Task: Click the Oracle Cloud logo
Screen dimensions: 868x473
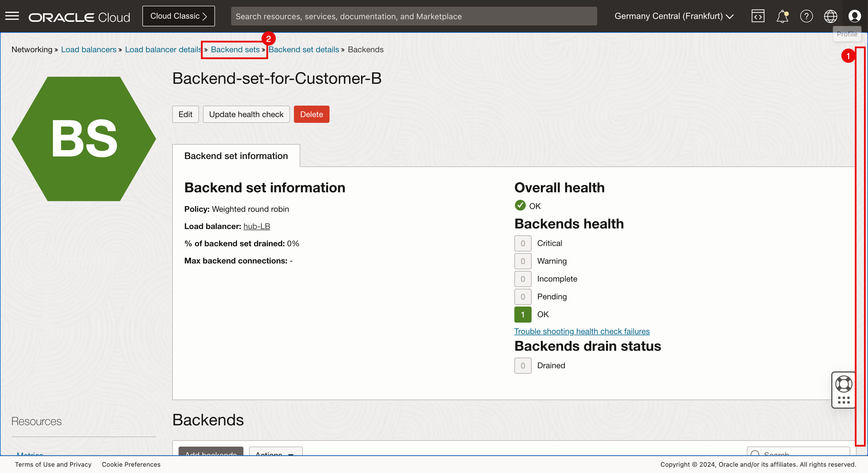Action: point(79,17)
